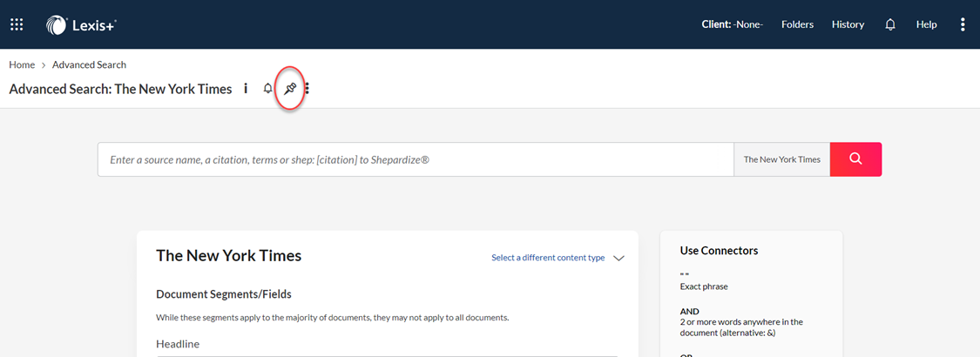This screenshot has width=980, height=357.
Task: Click the Headline field label
Action: click(x=178, y=344)
